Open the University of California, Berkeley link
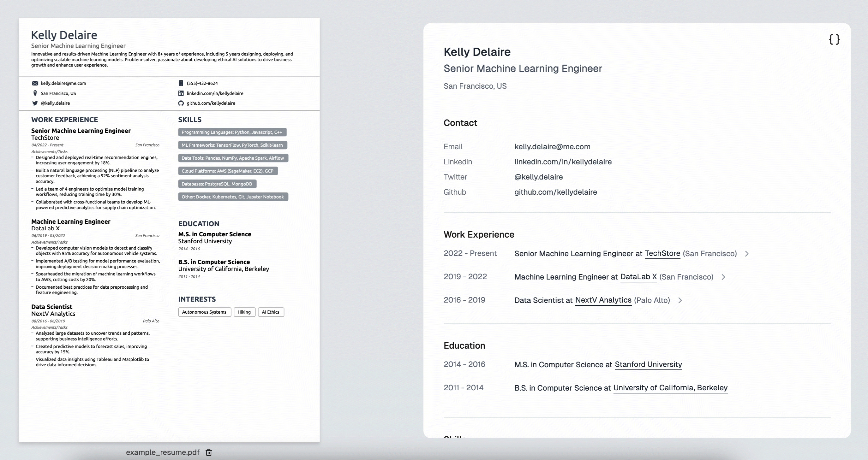Screen dimensions: 868x460 (x=670, y=388)
